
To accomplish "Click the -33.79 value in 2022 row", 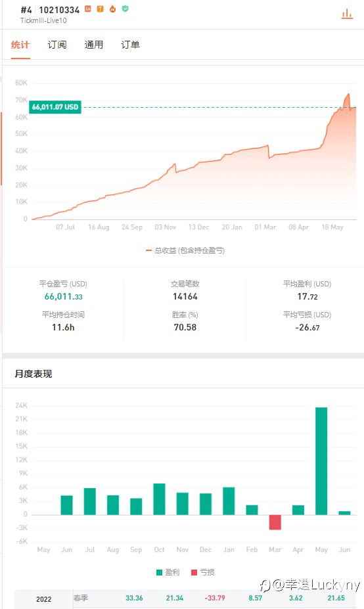I will pos(215,598).
